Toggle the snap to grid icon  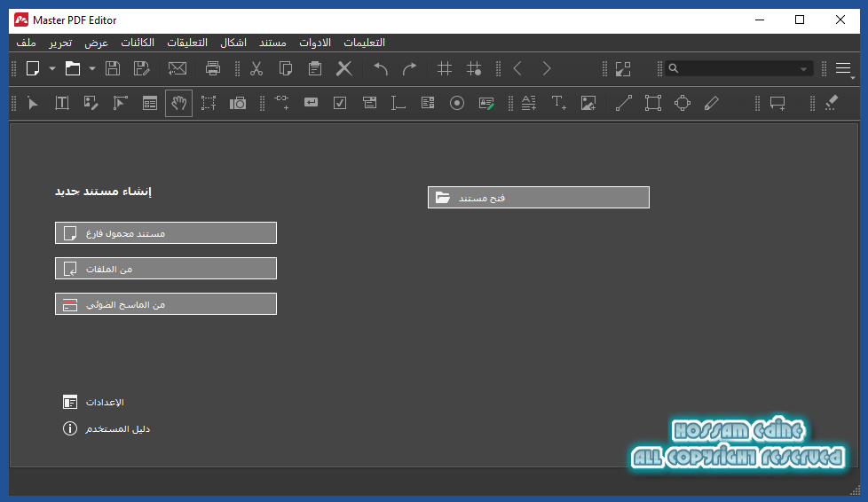coord(474,68)
